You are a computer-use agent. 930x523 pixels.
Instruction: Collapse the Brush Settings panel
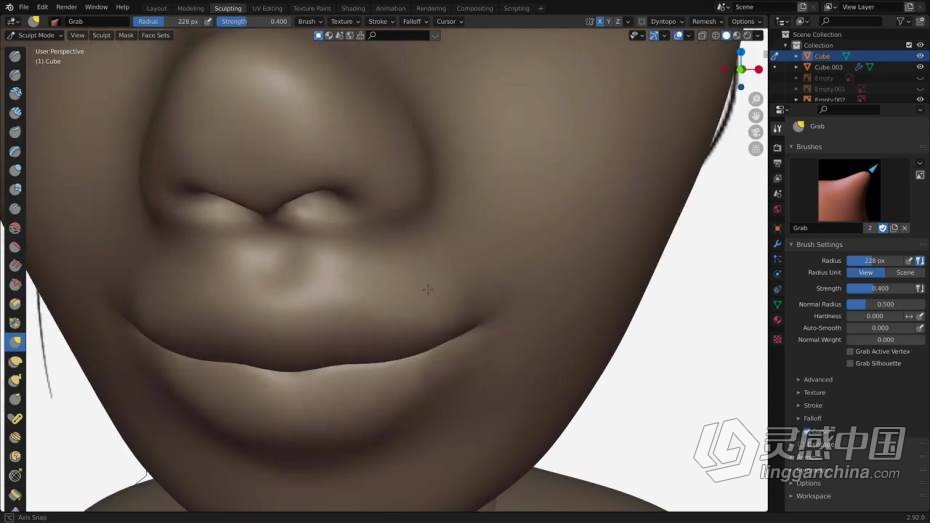(x=819, y=244)
